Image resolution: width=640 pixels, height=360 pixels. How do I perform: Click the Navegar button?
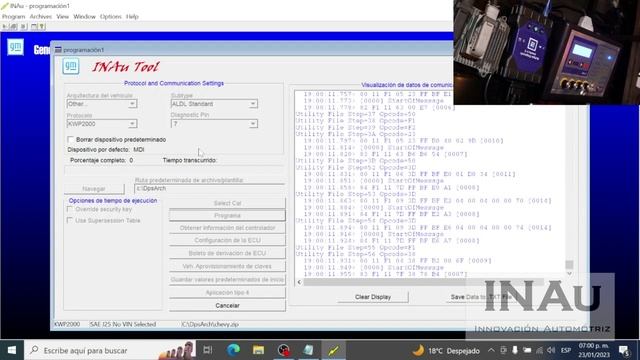(94, 189)
